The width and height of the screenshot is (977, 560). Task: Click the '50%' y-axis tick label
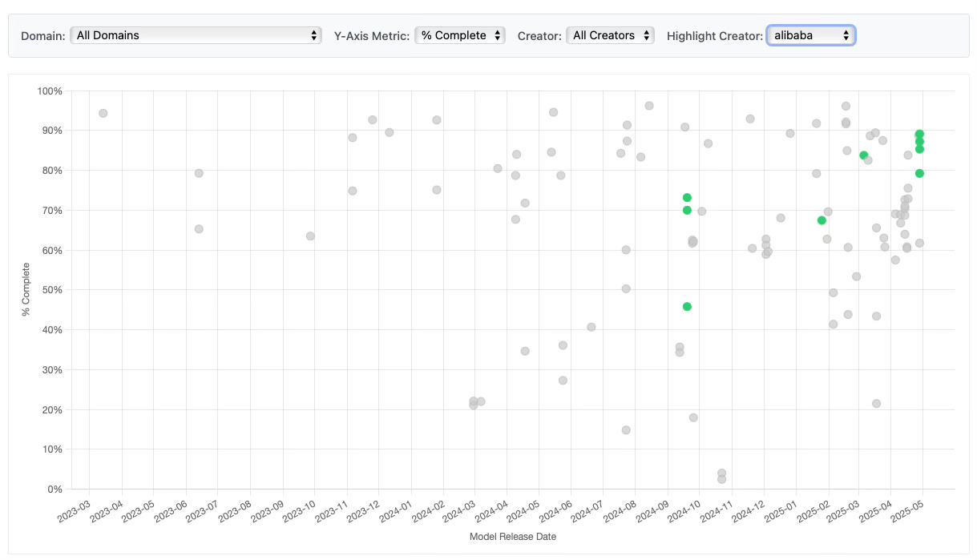[51, 289]
